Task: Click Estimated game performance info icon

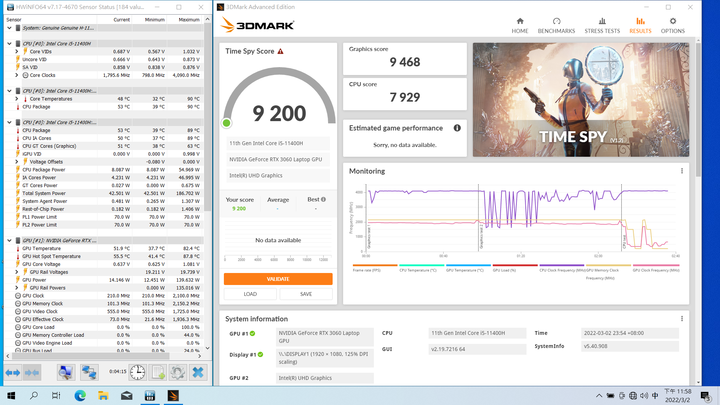Action: 457,128
